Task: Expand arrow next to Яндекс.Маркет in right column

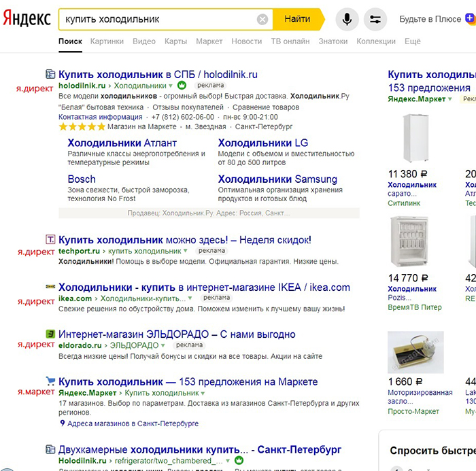Action: [450, 99]
